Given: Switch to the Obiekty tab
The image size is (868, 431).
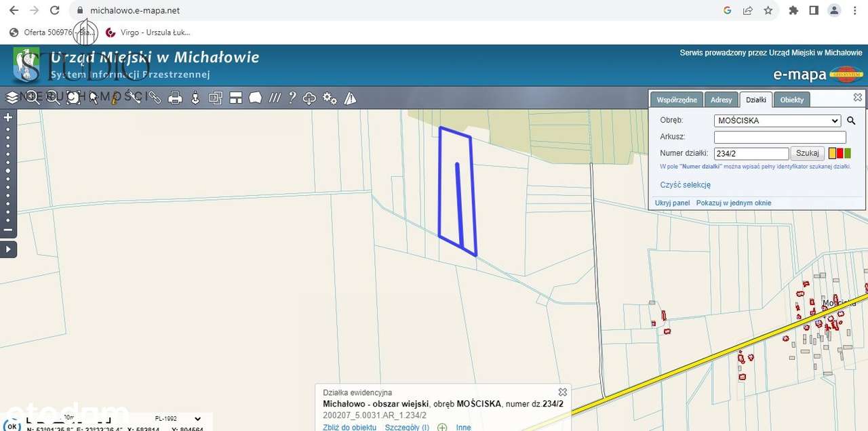Looking at the screenshot, I should pyautogui.click(x=792, y=100).
